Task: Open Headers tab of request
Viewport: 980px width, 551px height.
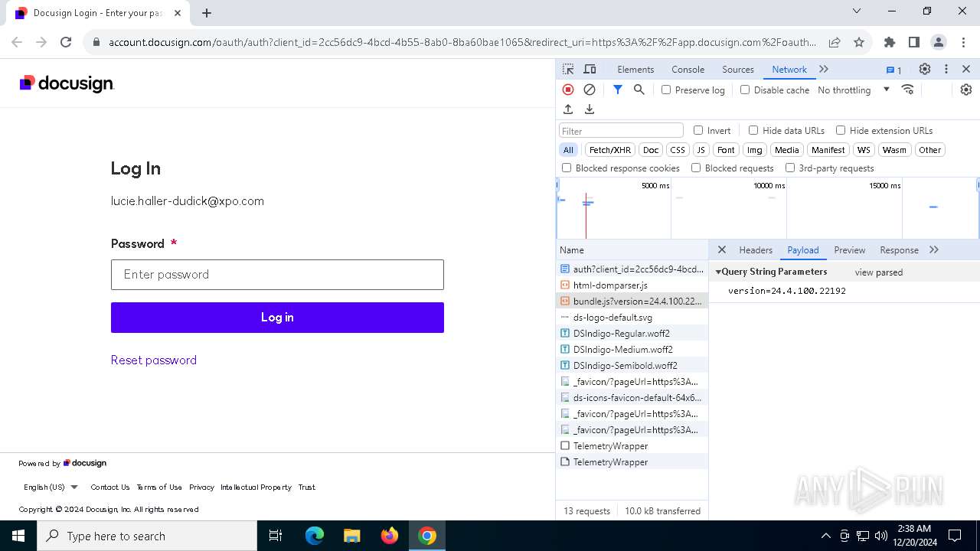Action: pos(756,249)
